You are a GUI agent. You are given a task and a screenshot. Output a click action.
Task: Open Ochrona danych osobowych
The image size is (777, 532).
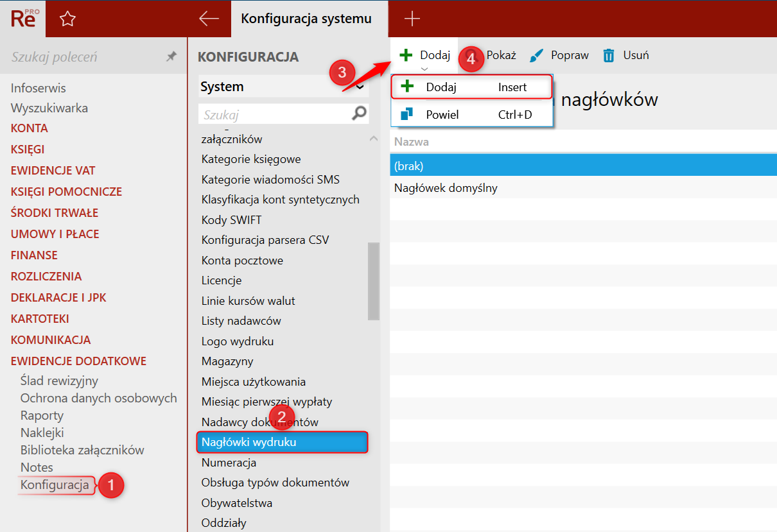pyautogui.click(x=99, y=398)
